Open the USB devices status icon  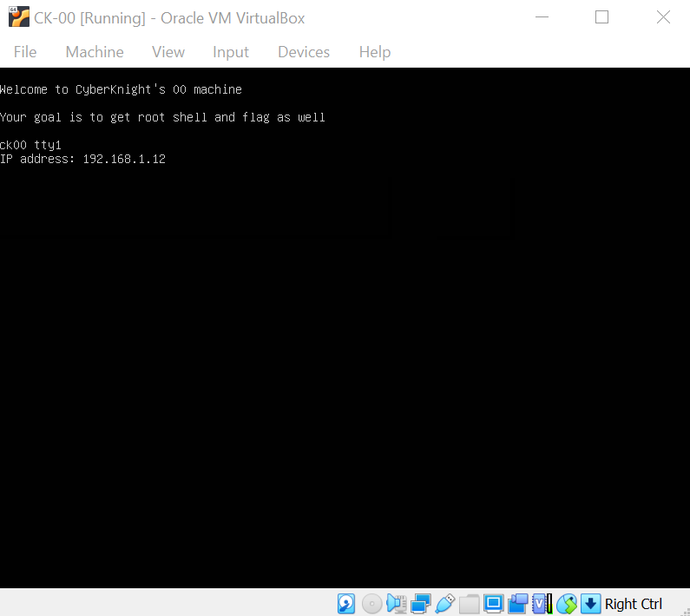coord(445,604)
